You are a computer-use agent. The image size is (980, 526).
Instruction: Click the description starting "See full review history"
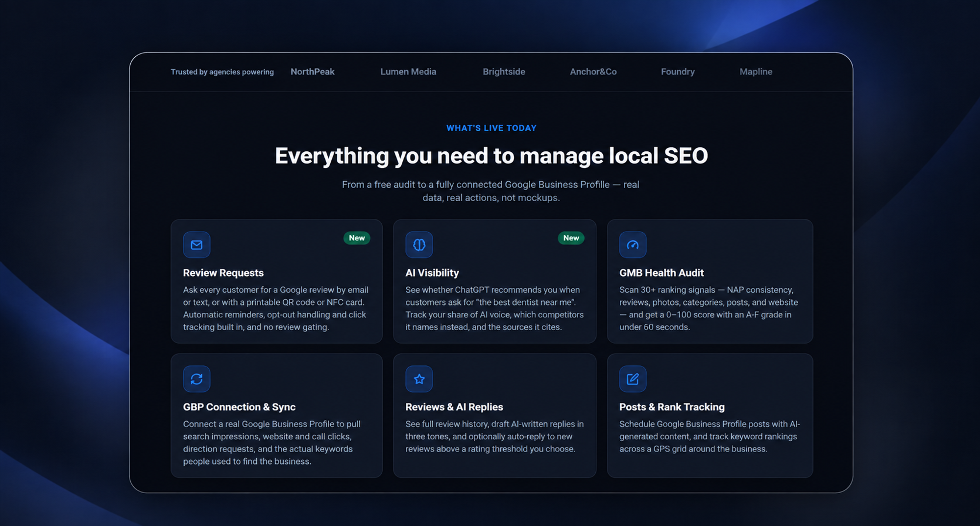(x=494, y=436)
